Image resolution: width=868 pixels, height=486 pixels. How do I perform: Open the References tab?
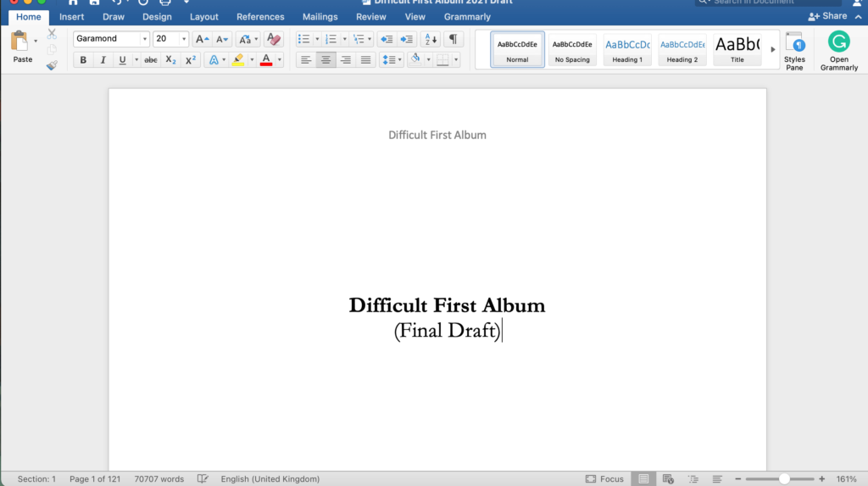[260, 17]
